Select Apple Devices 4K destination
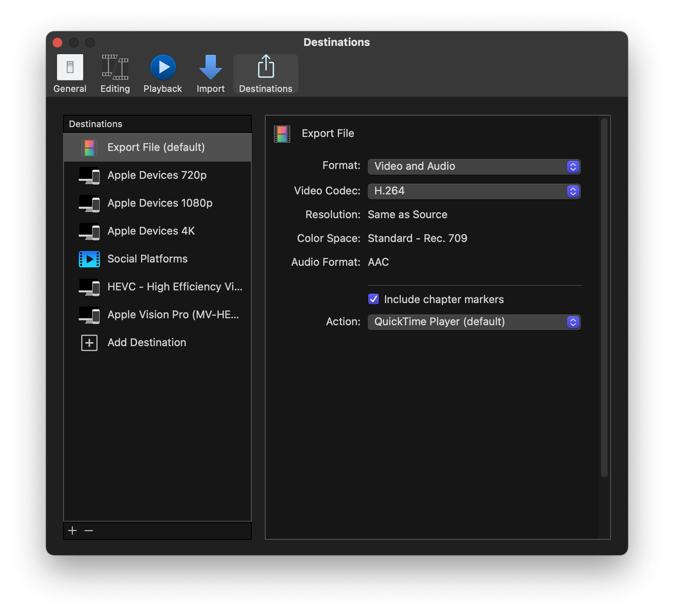Image resolution: width=674 pixels, height=616 pixels. click(x=157, y=231)
